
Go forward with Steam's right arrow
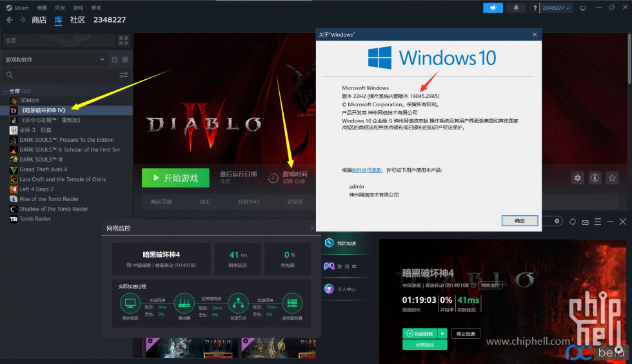pyautogui.click(x=23, y=20)
